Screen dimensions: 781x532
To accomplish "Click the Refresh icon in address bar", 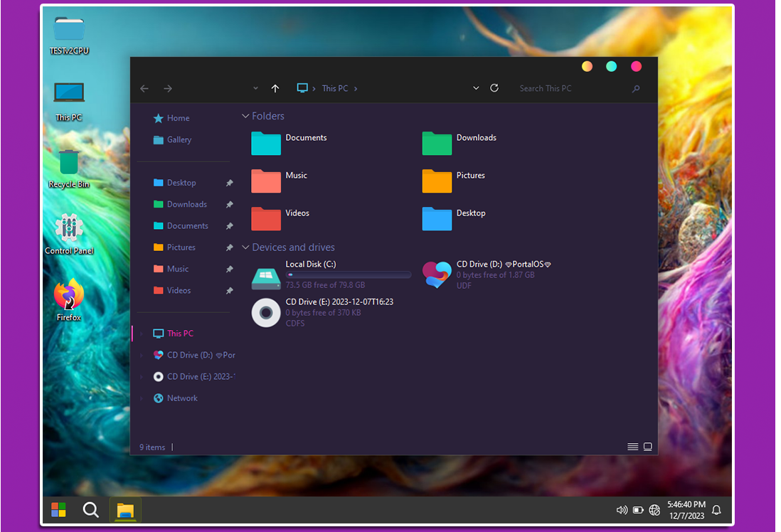I will [x=494, y=88].
